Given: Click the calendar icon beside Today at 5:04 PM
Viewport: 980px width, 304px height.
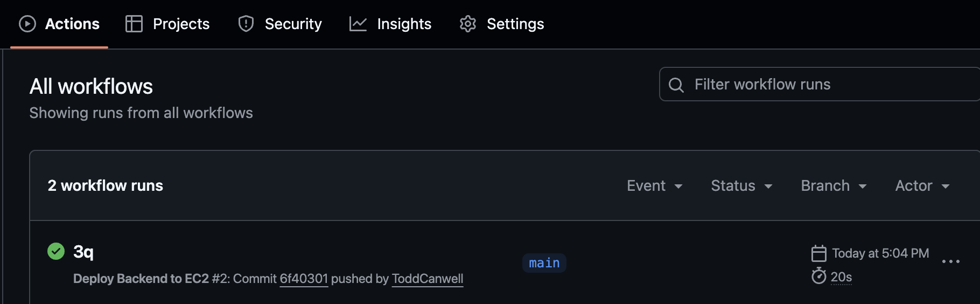Looking at the screenshot, I should tap(819, 253).
